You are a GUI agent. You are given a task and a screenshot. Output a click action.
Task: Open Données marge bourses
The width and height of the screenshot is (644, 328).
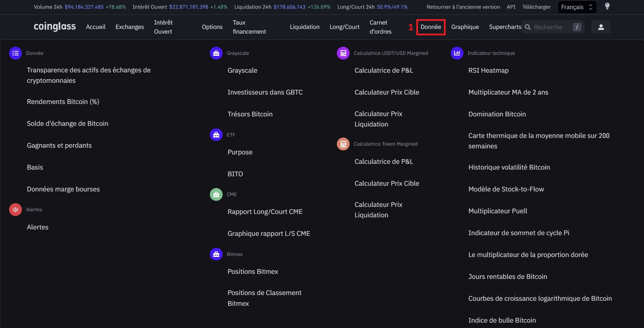(x=63, y=189)
